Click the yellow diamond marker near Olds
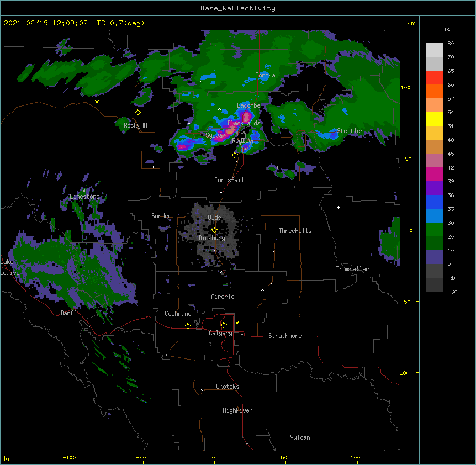This screenshot has width=476, height=465. 214,230
